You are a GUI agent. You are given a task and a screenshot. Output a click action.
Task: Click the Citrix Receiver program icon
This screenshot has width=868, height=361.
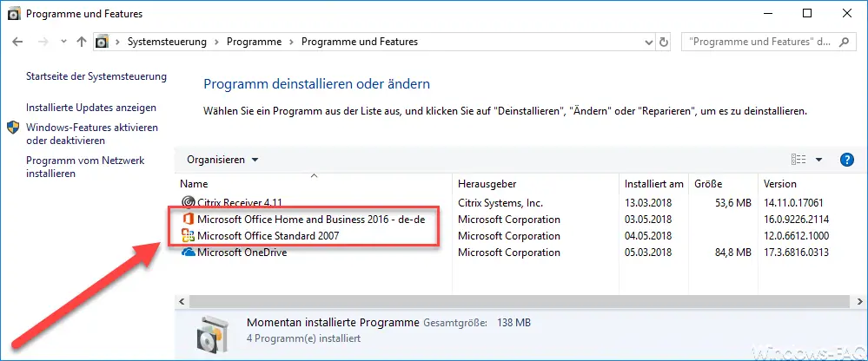tap(189, 202)
